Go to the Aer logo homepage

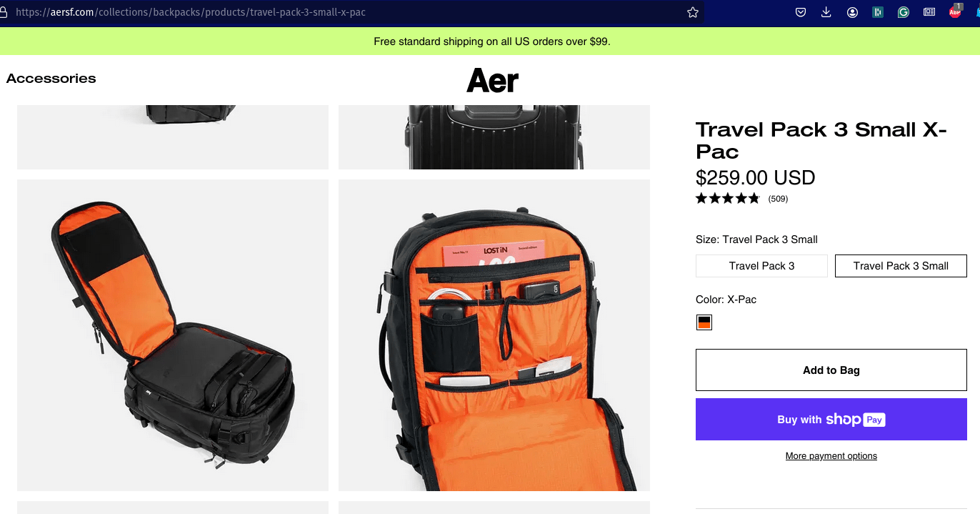(493, 81)
